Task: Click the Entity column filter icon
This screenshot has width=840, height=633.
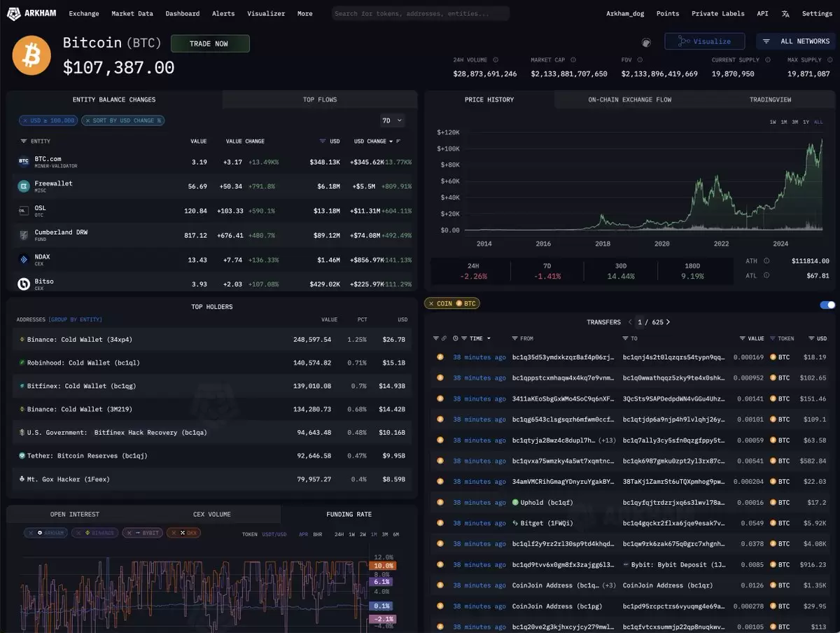Action: tap(24, 141)
